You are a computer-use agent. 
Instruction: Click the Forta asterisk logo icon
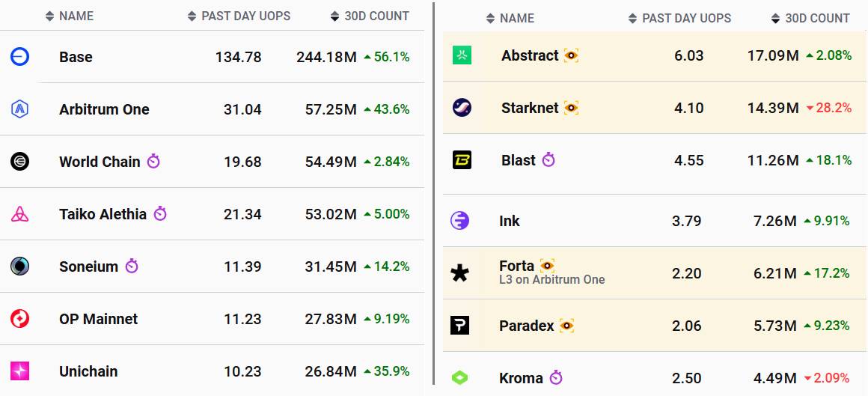(460, 273)
